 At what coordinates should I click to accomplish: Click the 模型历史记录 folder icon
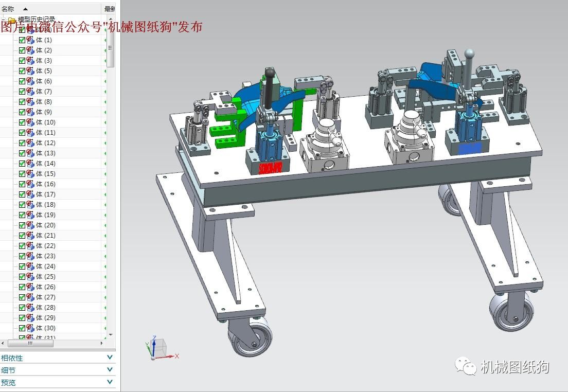click(12, 20)
